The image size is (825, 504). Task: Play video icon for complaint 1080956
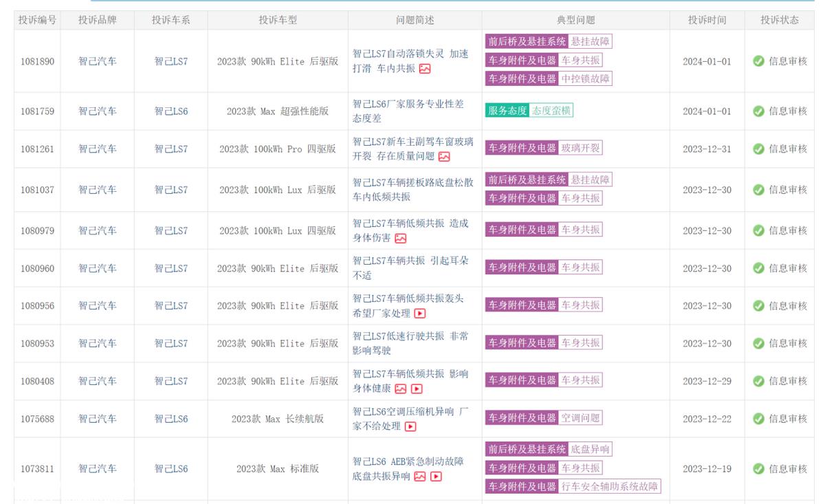tap(419, 314)
